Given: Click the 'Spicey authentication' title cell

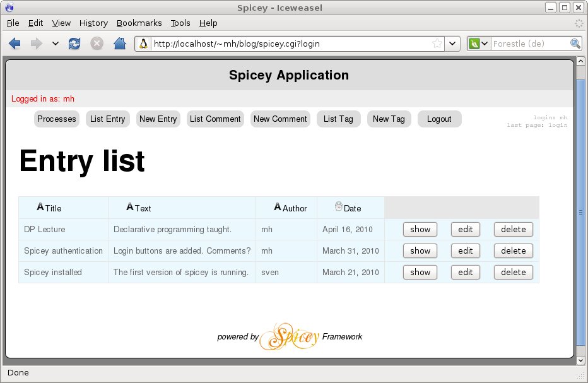Looking at the screenshot, I should point(63,250).
